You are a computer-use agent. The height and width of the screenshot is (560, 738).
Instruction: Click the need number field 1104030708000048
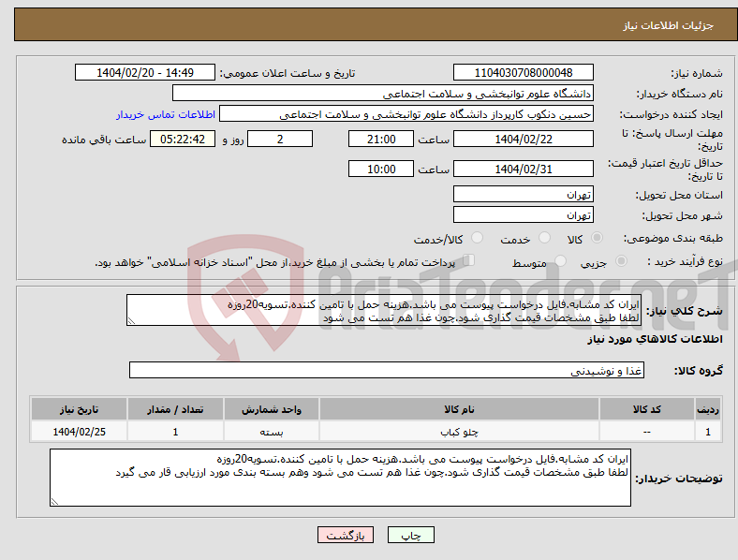click(524, 72)
